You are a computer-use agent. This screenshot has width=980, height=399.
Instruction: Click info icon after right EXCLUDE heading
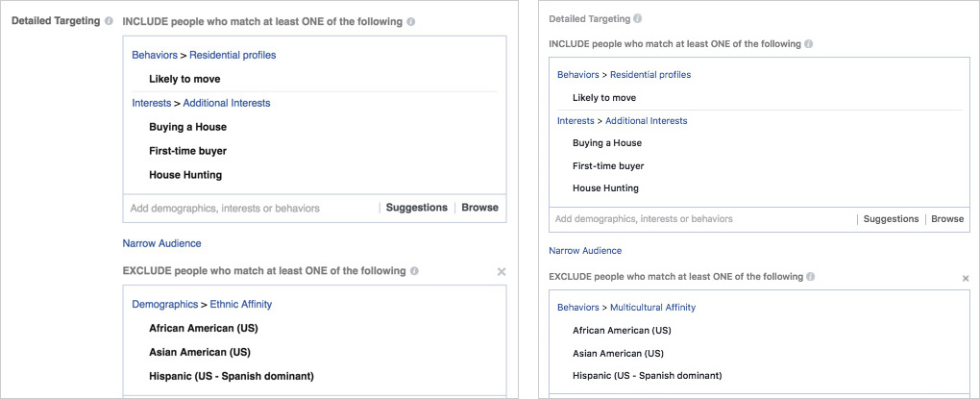click(x=811, y=277)
